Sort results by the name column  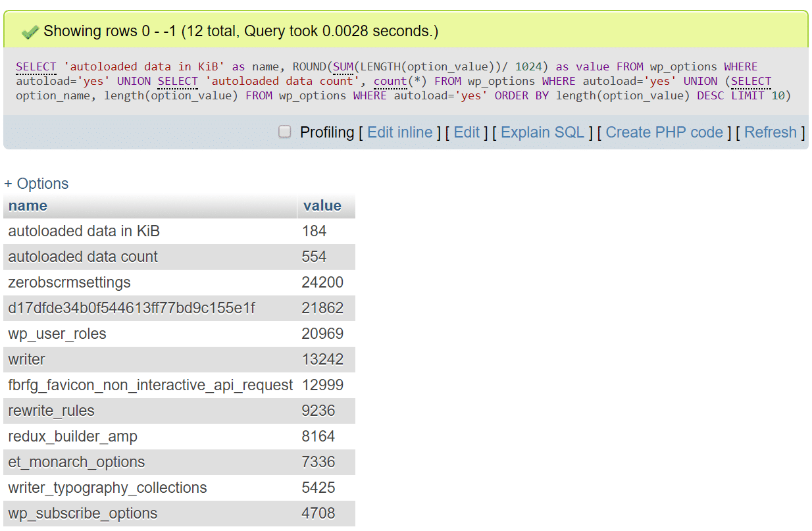point(28,205)
